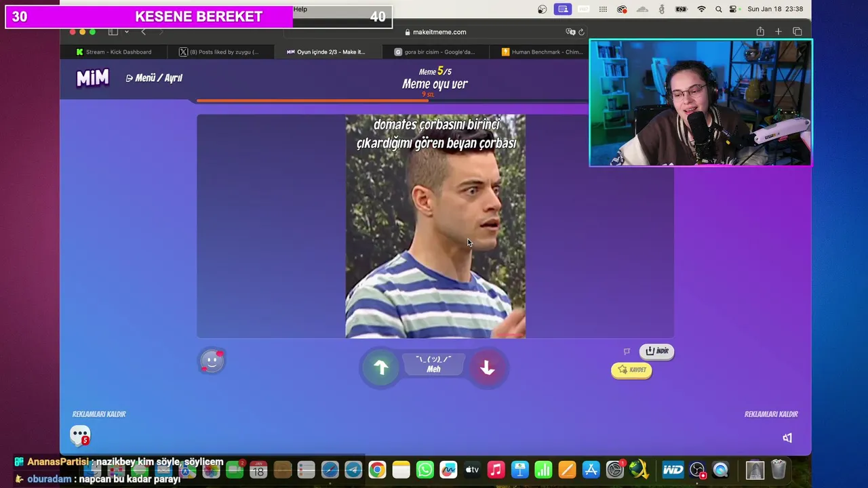Open Music from the dock

pos(496,470)
